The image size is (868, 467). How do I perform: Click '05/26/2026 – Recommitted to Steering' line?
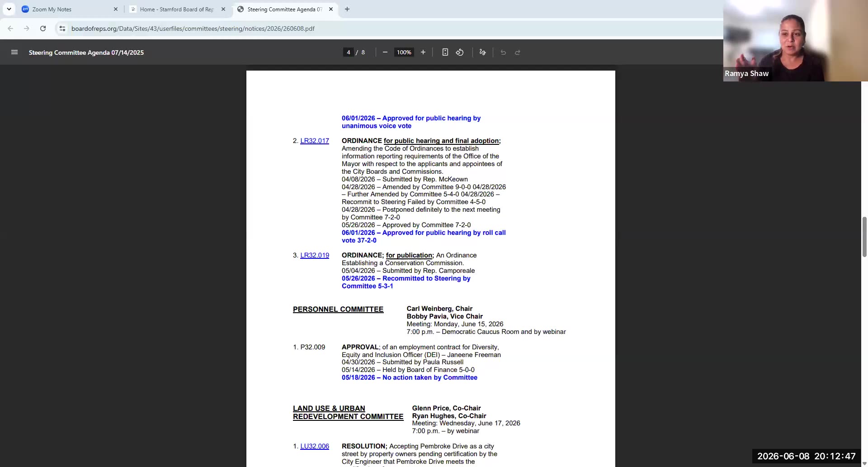point(406,278)
